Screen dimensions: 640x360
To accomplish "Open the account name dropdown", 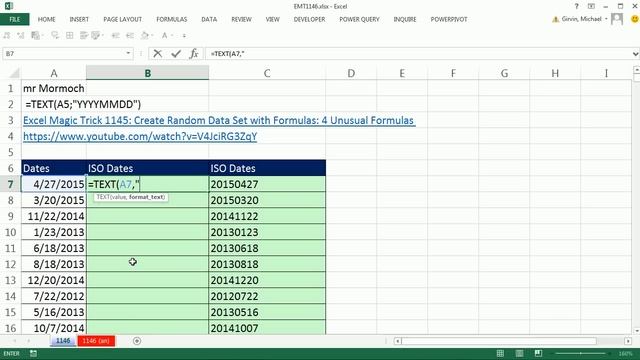I will tap(606, 19).
